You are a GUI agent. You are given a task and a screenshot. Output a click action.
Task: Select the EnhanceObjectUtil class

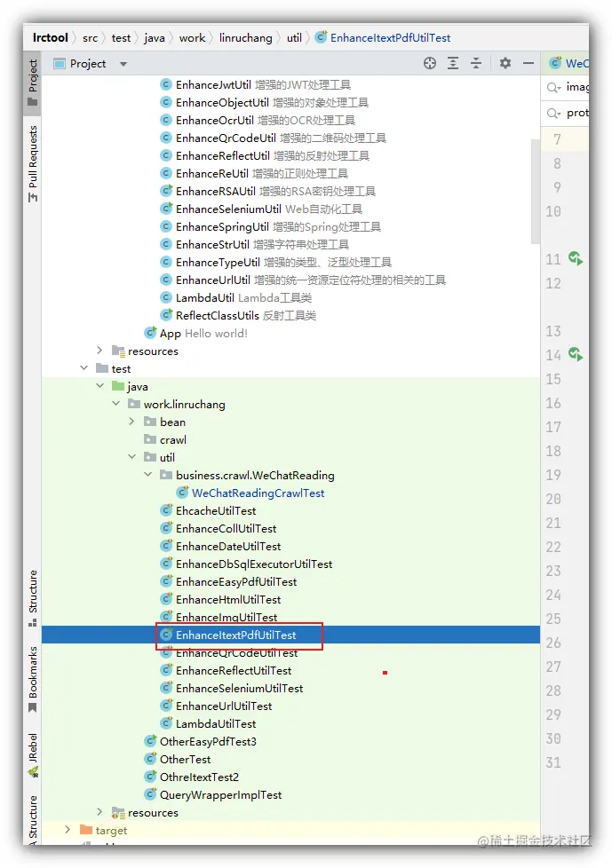[264, 102]
